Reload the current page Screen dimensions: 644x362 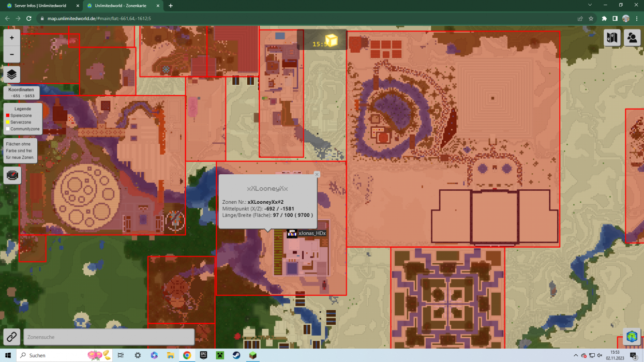tap(29, 18)
